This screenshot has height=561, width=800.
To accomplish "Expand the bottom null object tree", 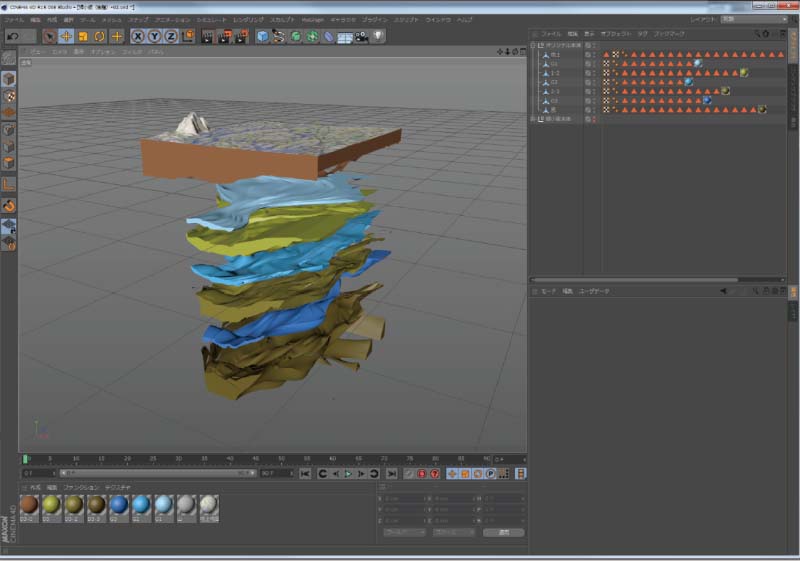I will click(x=533, y=119).
